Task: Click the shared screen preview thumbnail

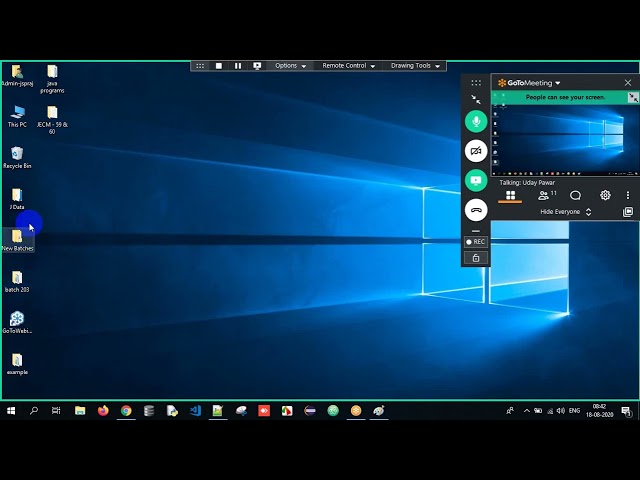Action: tap(565, 140)
